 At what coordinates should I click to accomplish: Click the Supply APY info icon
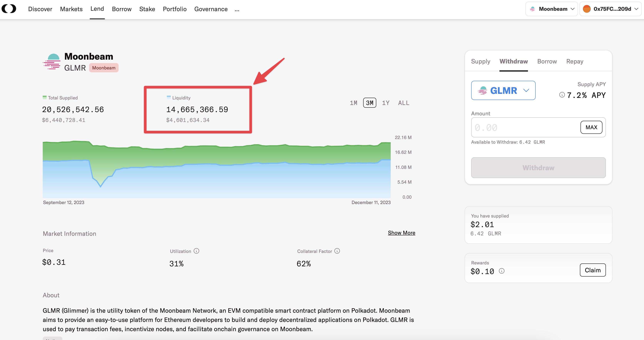tap(562, 95)
